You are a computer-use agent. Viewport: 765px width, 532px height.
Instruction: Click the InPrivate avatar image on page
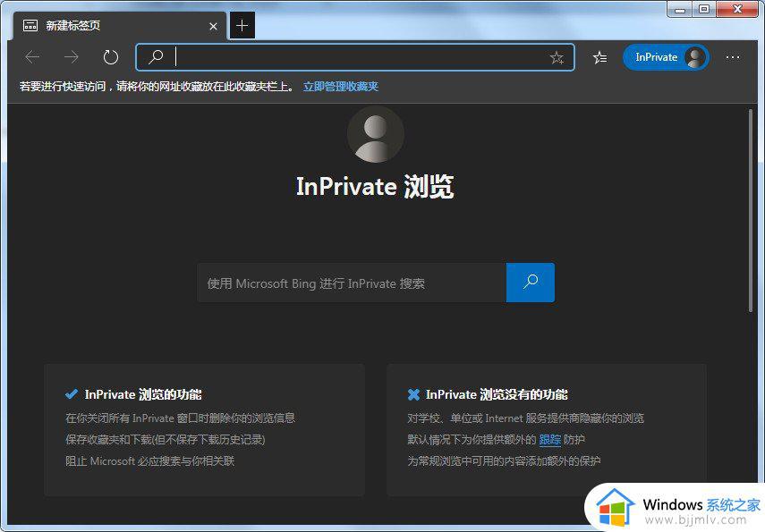tap(375, 135)
